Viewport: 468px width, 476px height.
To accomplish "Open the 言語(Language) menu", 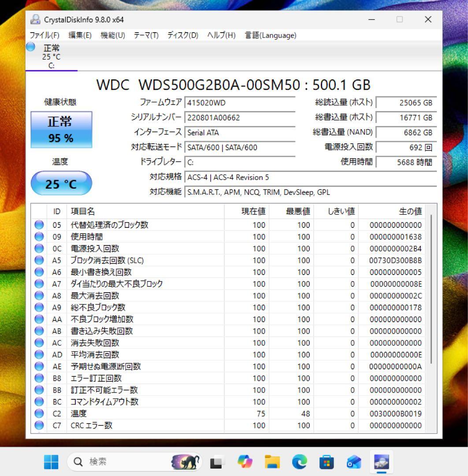I will click(271, 35).
